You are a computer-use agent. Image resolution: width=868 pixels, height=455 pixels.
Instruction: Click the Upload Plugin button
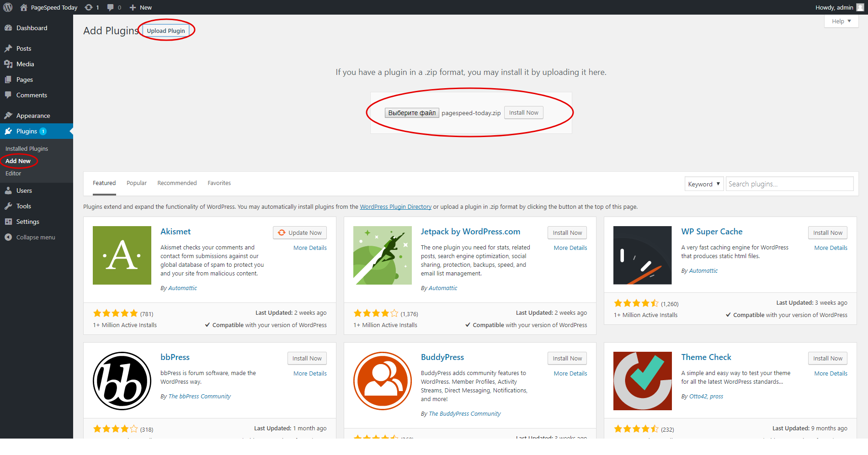(x=166, y=31)
